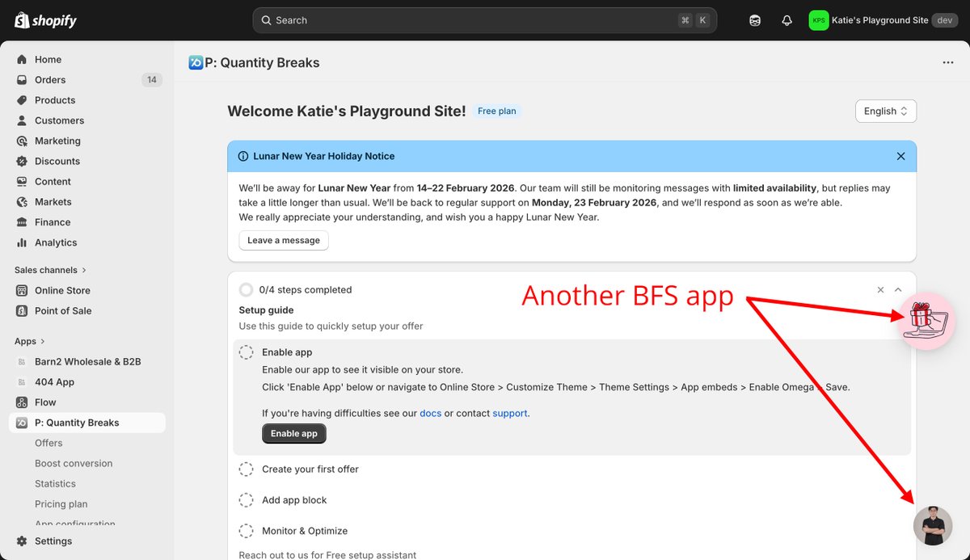The width and height of the screenshot is (970, 560).
Task: Click the Enable app button
Action: [x=294, y=433]
